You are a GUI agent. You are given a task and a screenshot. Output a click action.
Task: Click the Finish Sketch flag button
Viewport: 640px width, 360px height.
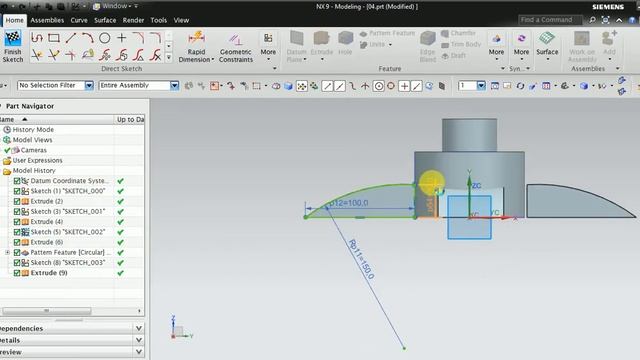point(13,47)
